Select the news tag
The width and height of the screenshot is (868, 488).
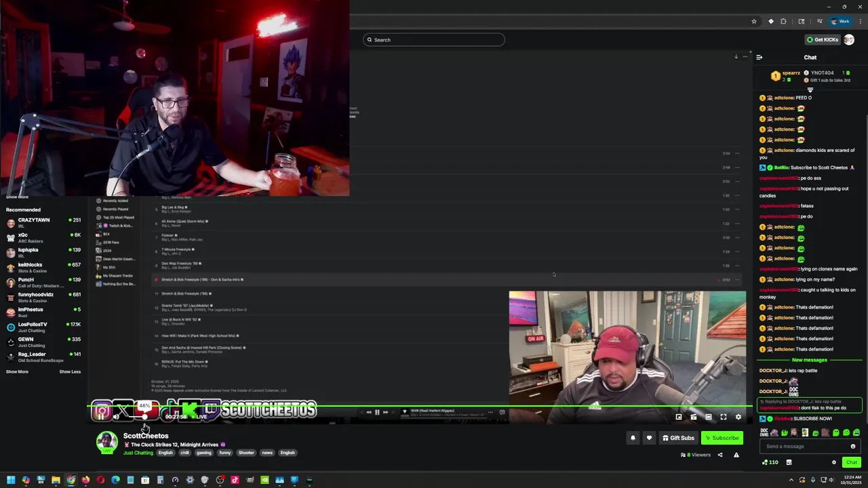(267, 453)
